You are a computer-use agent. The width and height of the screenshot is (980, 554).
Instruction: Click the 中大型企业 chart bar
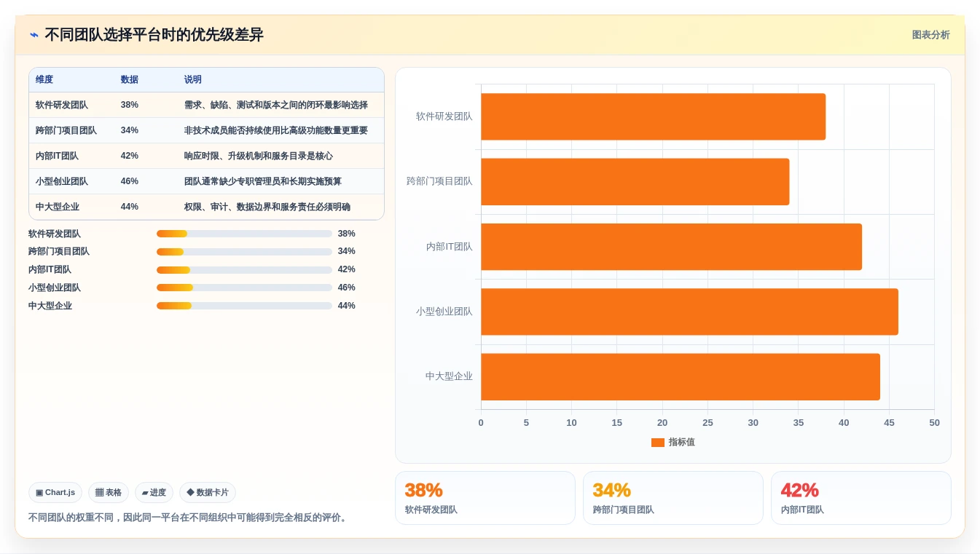pyautogui.click(x=681, y=377)
